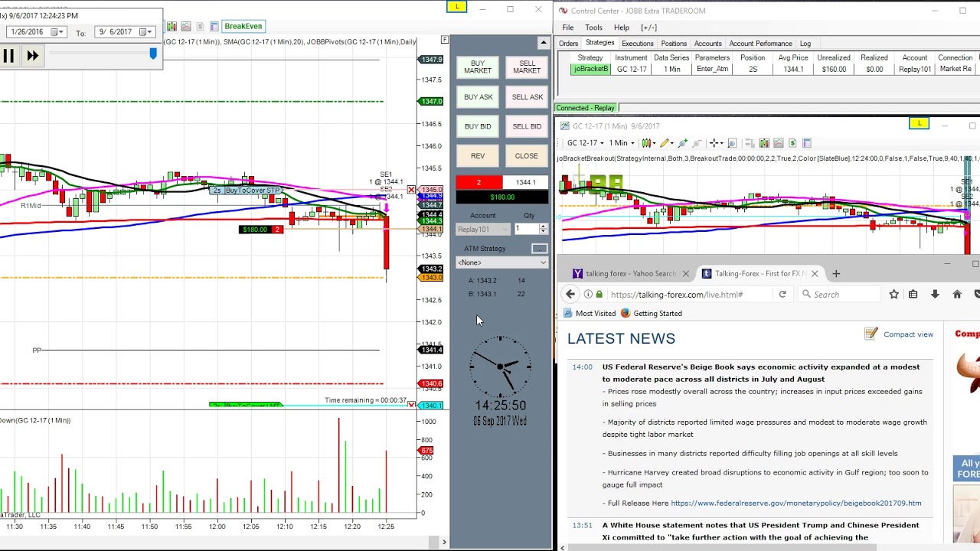
Task: Click SELL ASK button
Action: tap(527, 97)
